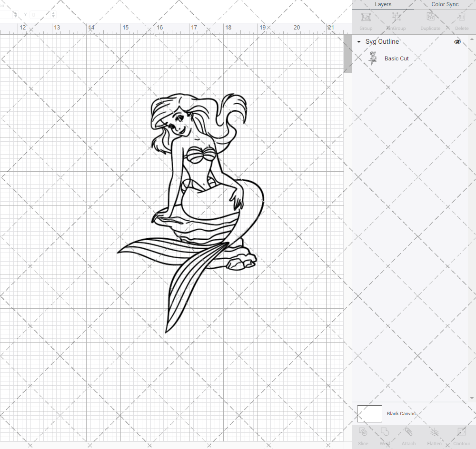This screenshot has width=476, height=449.
Task: Click the Basic Cut layer thumbnail
Action: click(373, 58)
